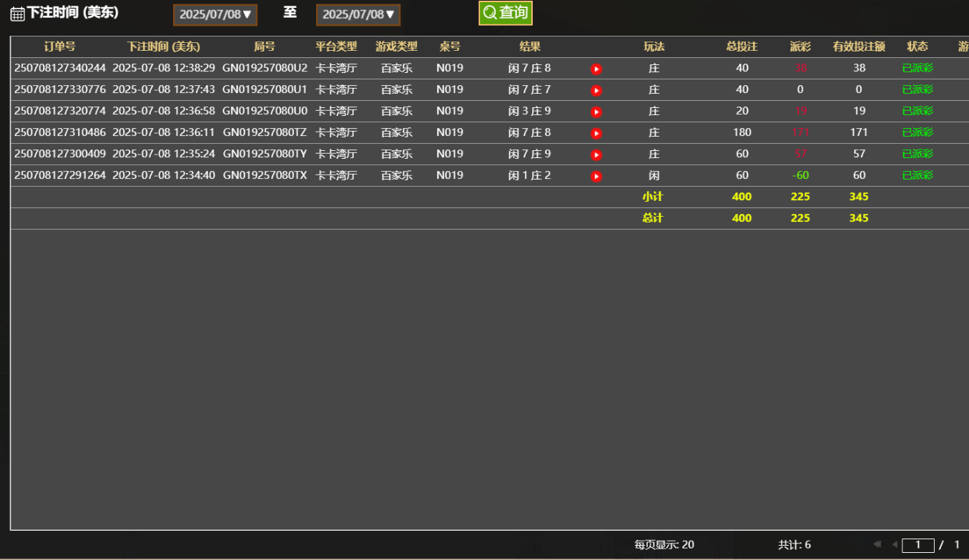Click replay icon for round GN019257080TX
The height and width of the screenshot is (560, 969).
point(596,177)
